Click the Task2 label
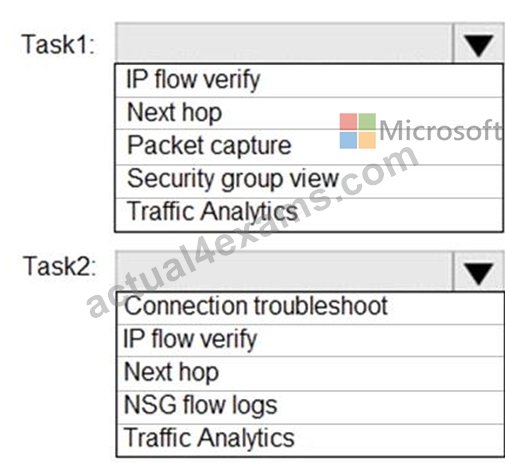This screenshot has height=463, width=505. [60, 266]
